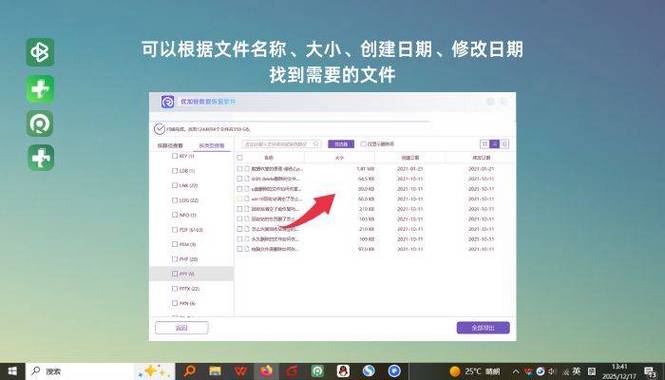Viewport: 665px width, 380px height.
Task: Select the file row sized 103 KB
Action: [x=374, y=219]
